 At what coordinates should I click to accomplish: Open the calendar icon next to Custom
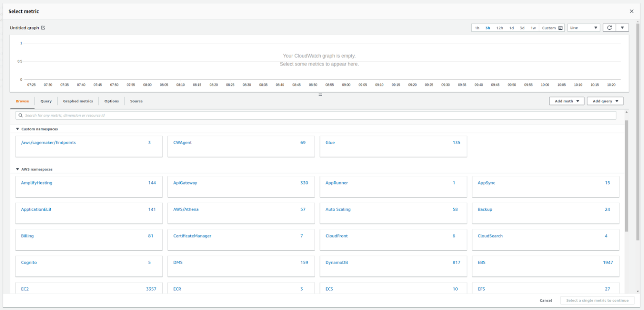pyautogui.click(x=560, y=27)
